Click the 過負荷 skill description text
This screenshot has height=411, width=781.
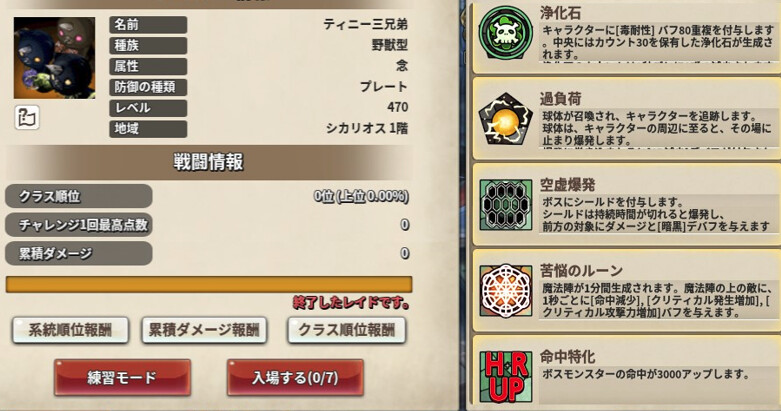pyautogui.click(x=656, y=129)
